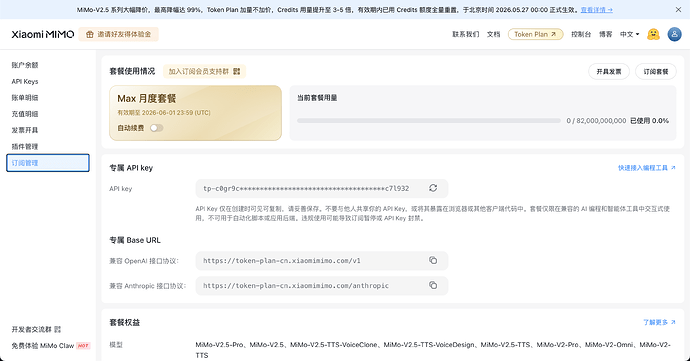This screenshot has width=690, height=361.
Task: Regenerate the API key with refresh icon
Action: pyautogui.click(x=433, y=188)
